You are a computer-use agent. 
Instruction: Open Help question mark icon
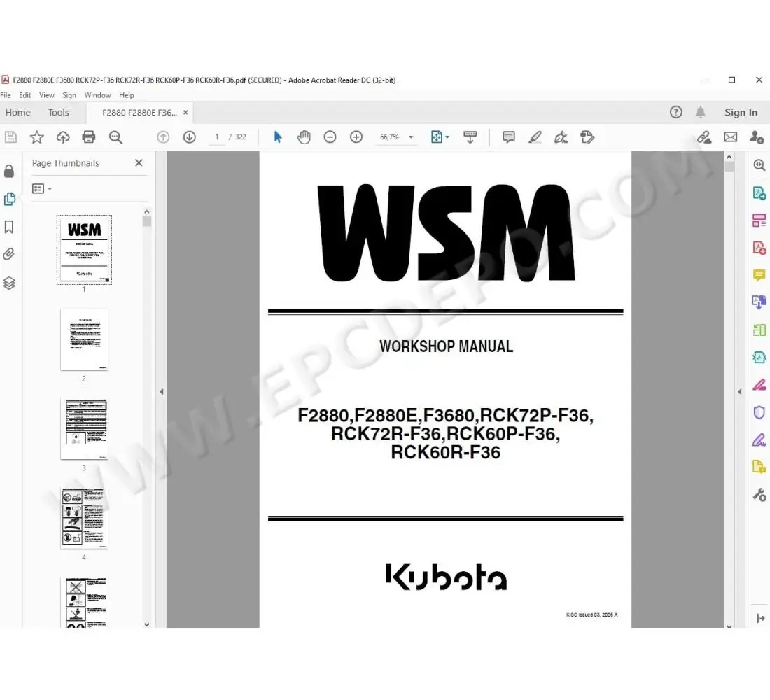point(676,112)
